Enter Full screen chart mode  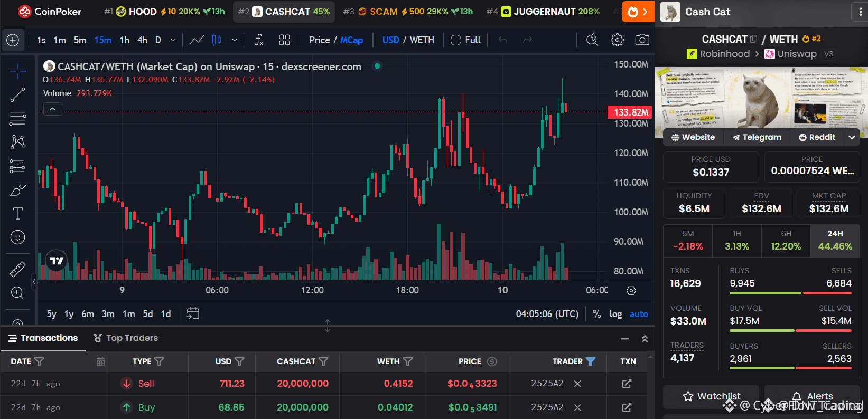click(x=465, y=40)
